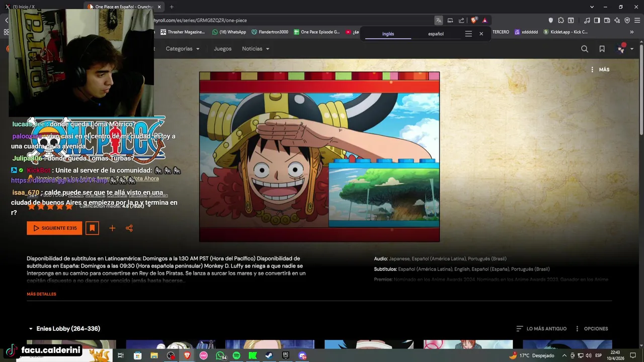Click the One Piece hero artwork image
This screenshot has width=644, height=362.
[319, 157]
